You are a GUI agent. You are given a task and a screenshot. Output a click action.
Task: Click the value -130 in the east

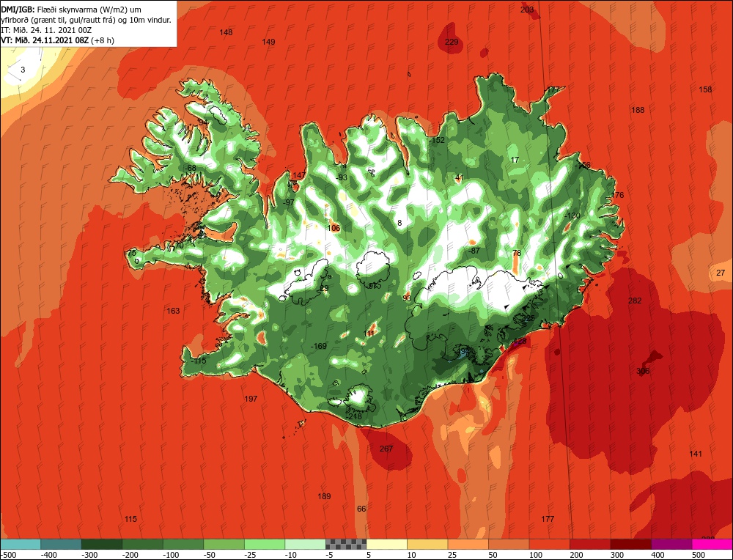tap(572, 215)
